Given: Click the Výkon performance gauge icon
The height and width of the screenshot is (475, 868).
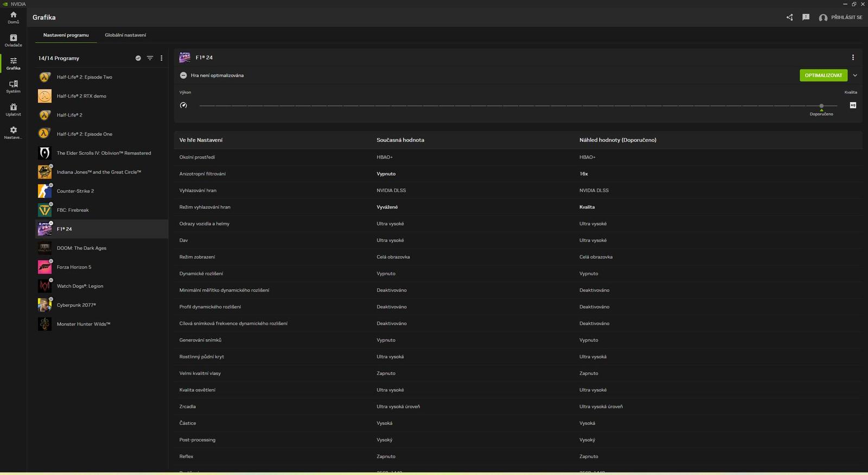Looking at the screenshot, I should tap(183, 105).
